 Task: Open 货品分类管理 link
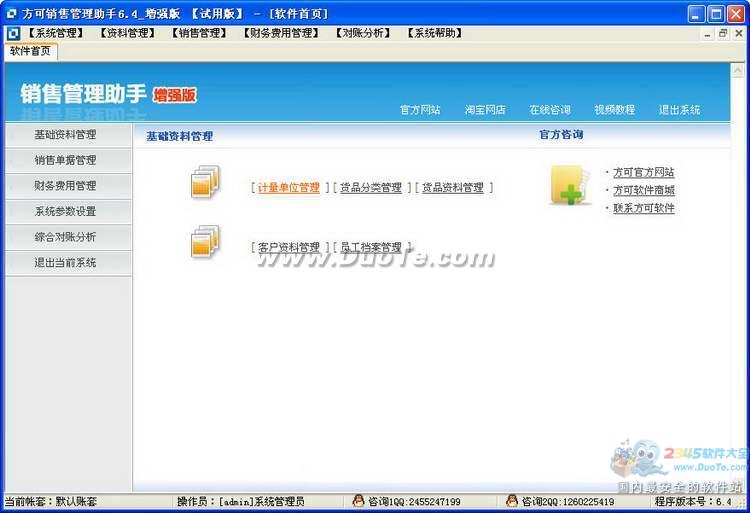[371, 187]
